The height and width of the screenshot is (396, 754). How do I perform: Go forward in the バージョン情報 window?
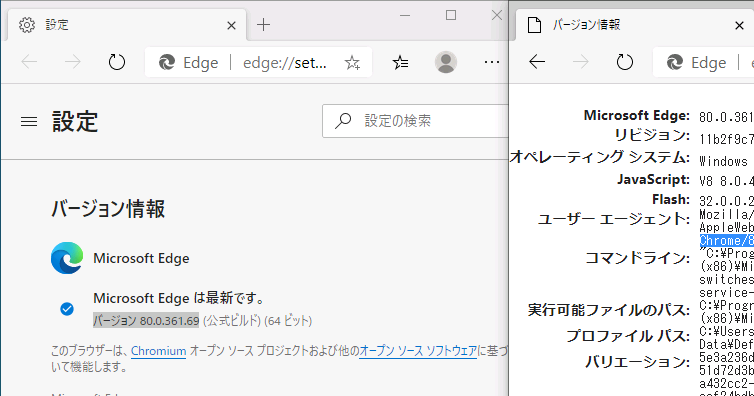[580, 62]
